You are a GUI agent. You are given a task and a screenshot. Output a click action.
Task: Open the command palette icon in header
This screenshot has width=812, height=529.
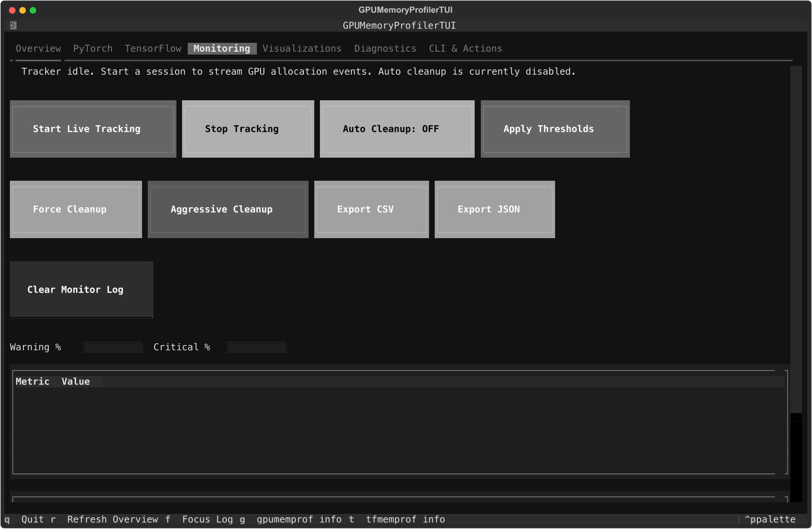click(x=13, y=25)
